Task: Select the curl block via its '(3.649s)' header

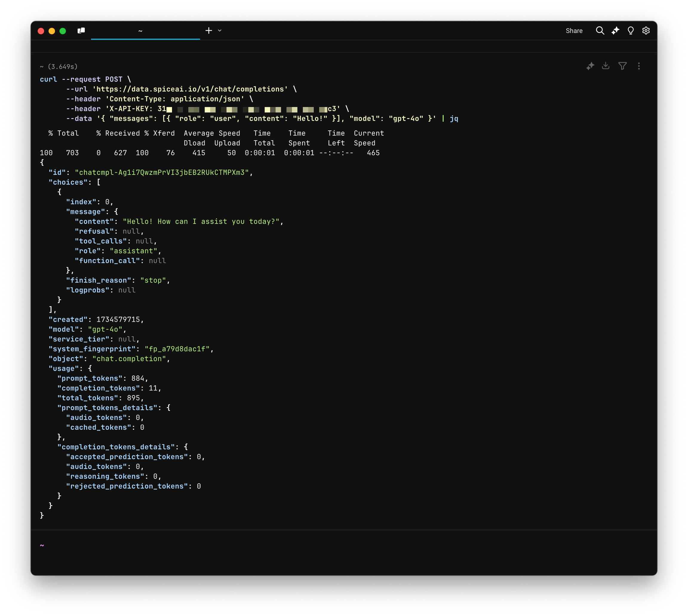Action: coord(62,67)
